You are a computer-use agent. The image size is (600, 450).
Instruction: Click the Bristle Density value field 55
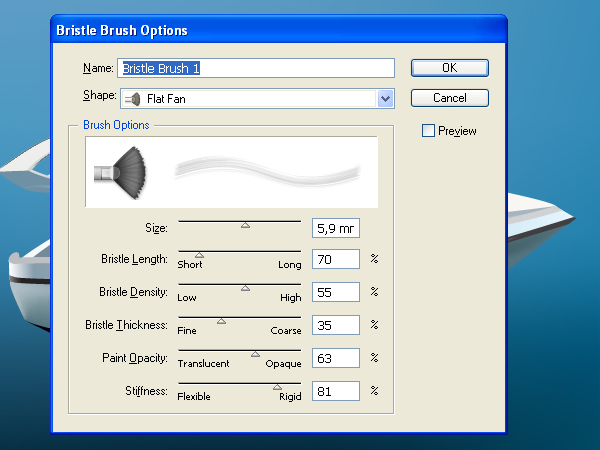336,292
